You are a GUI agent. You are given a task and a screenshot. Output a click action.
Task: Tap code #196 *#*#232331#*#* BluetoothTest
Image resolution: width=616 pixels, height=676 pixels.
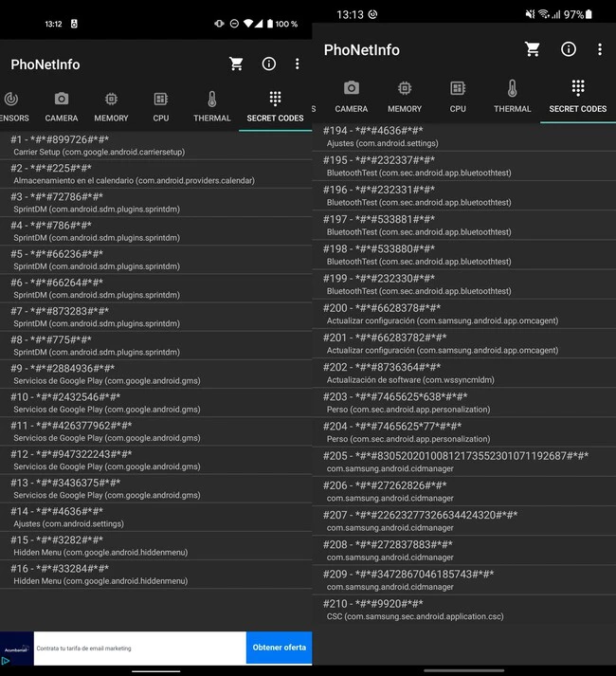point(464,195)
